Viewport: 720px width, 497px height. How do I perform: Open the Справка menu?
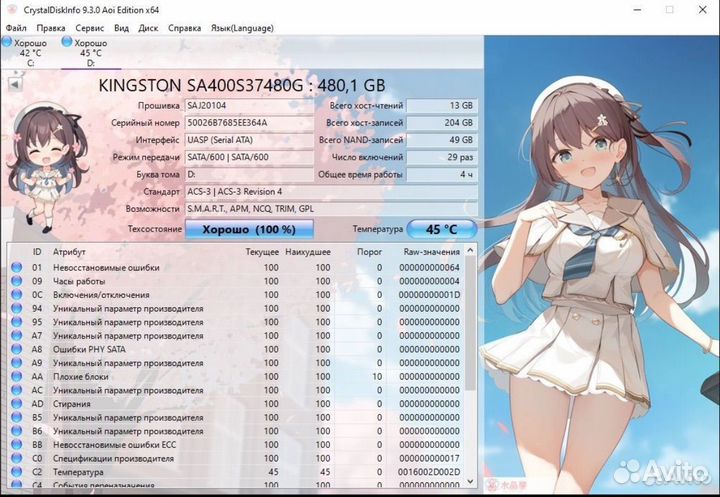[184, 28]
